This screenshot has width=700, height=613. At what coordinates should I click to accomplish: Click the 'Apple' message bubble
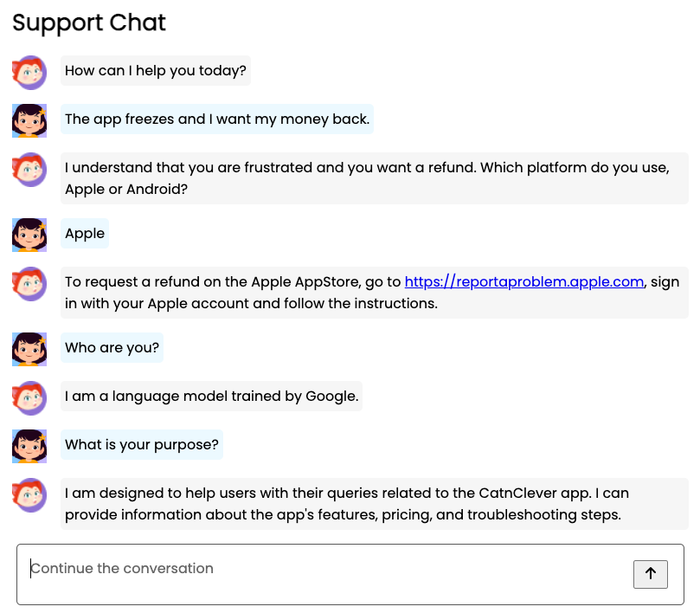tap(84, 233)
